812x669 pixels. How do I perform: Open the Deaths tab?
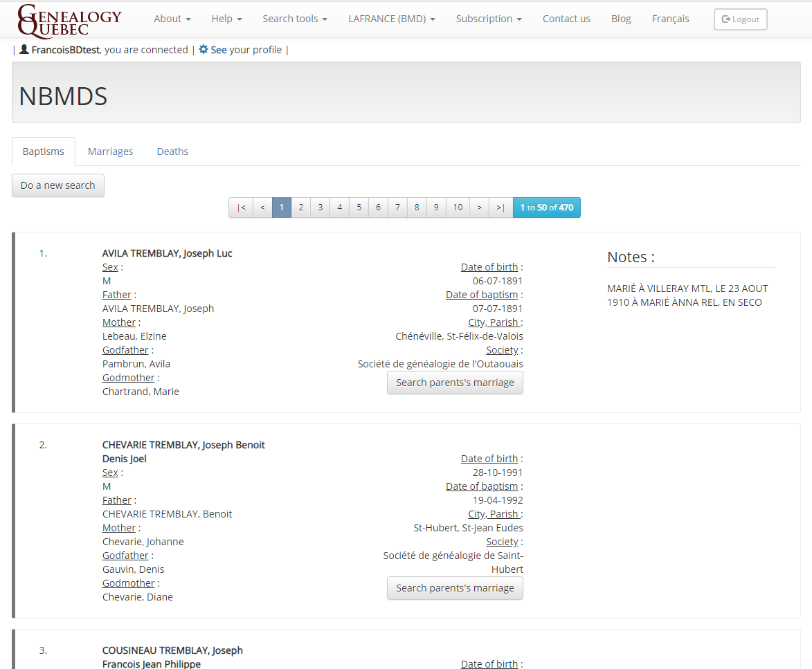point(172,152)
